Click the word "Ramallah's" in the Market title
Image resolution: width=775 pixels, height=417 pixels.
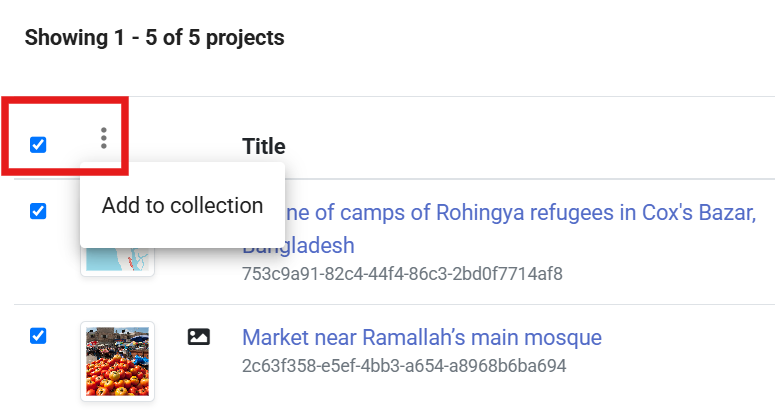click(418, 337)
